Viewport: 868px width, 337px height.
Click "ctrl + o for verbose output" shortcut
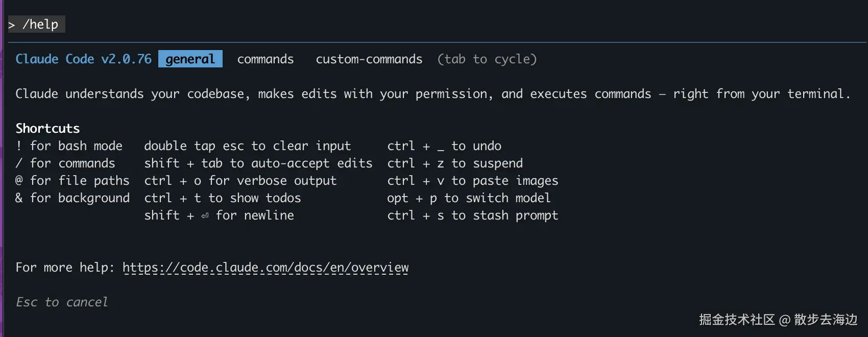pyautogui.click(x=240, y=181)
